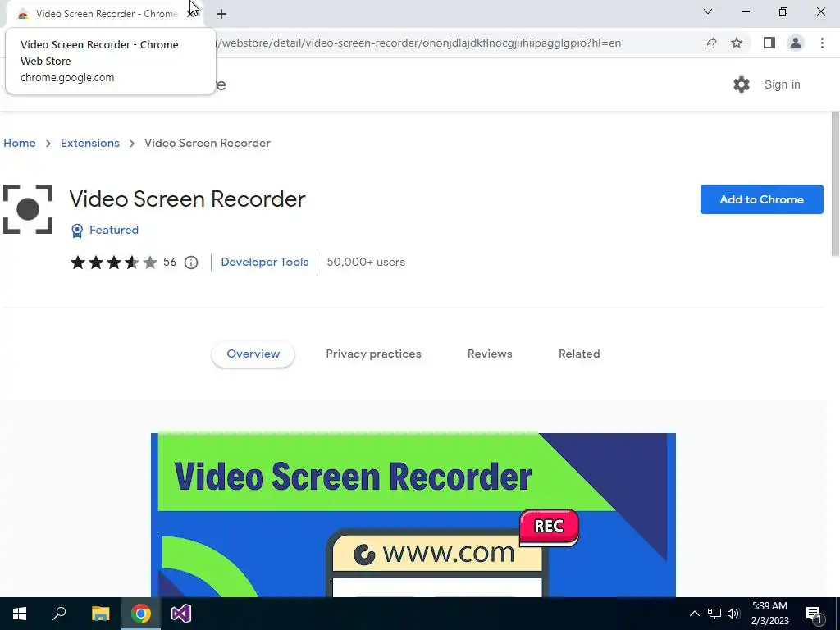The height and width of the screenshot is (630, 840).
Task: Click the rating info icon beside 56
Action: coord(191,262)
